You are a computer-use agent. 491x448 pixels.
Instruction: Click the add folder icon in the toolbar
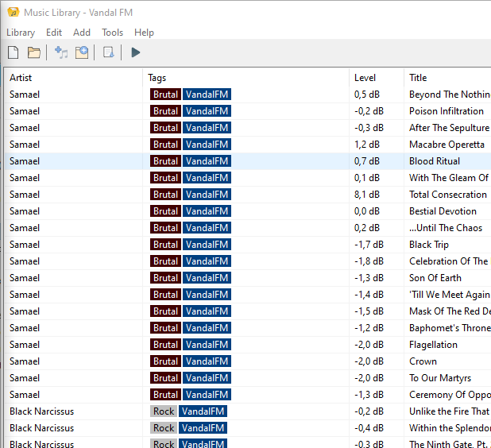tap(82, 52)
